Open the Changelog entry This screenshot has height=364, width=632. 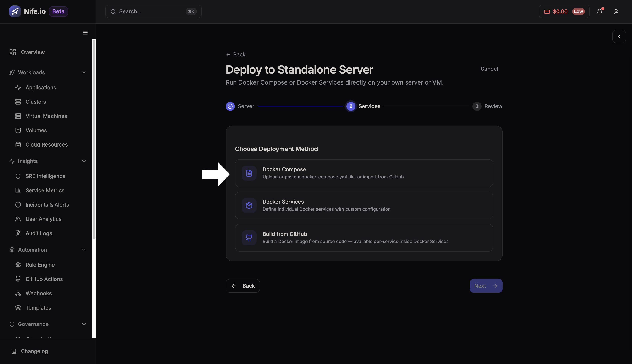tap(34, 351)
